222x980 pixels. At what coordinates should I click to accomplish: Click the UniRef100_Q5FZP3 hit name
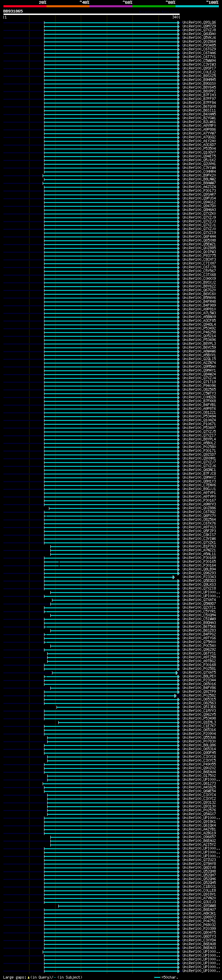pos(199,531)
